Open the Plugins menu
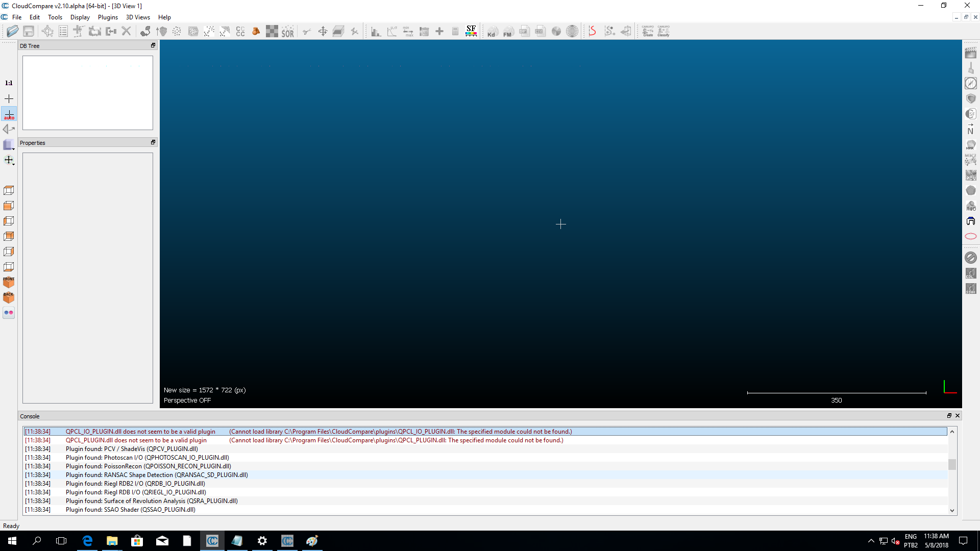This screenshot has height=551, width=980. [x=108, y=17]
